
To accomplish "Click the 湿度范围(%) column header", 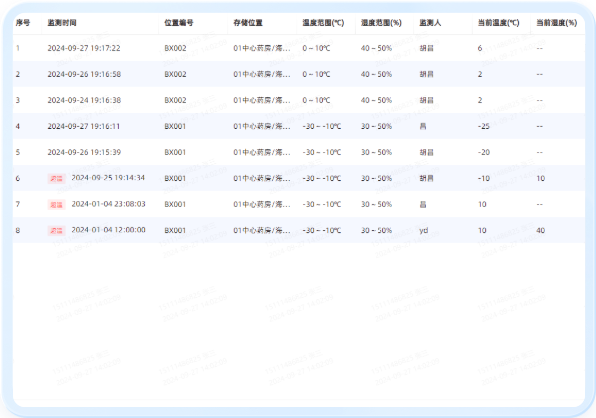I will [x=381, y=23].
